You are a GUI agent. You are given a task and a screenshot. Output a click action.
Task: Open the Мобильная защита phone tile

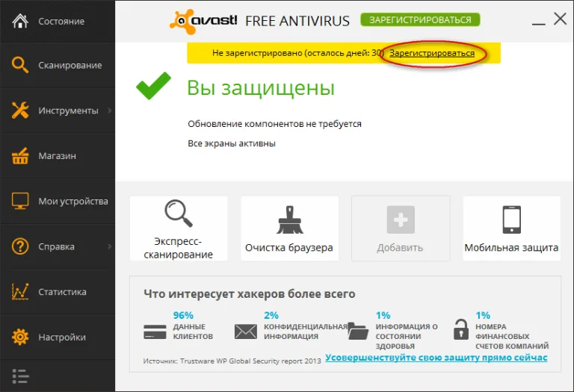click(511, 228)
